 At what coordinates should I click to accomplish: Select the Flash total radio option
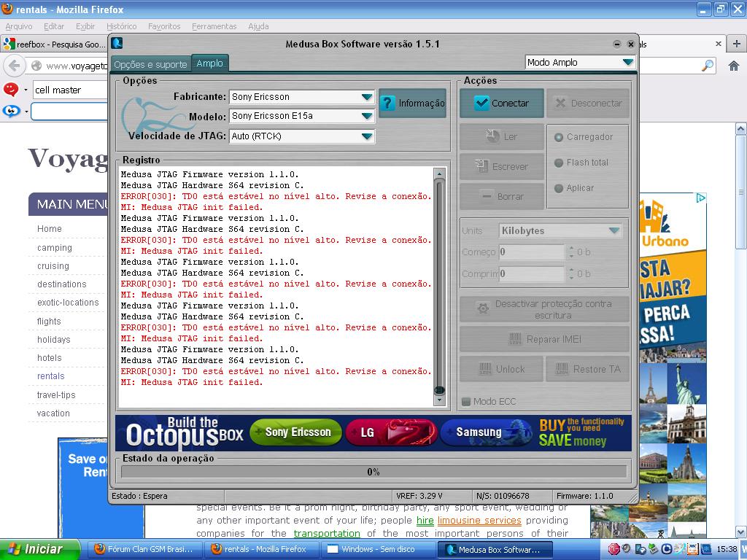point(559,163)
